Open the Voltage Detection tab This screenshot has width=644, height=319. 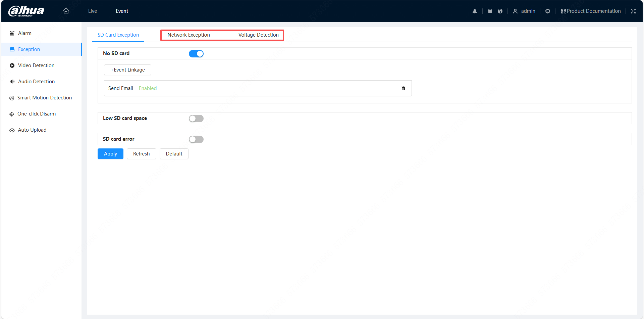pyautogui.click(x=258, y=35)
